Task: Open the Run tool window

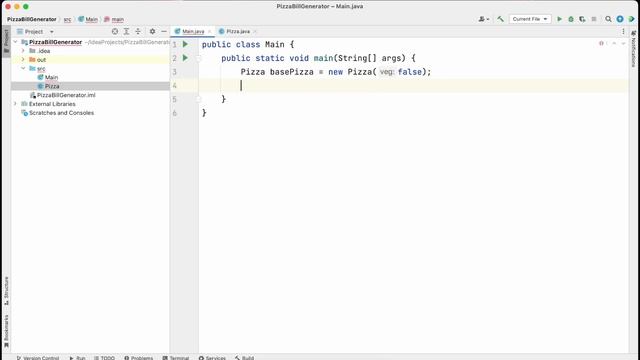Action: pyautogui.click(x=77, y=358)
